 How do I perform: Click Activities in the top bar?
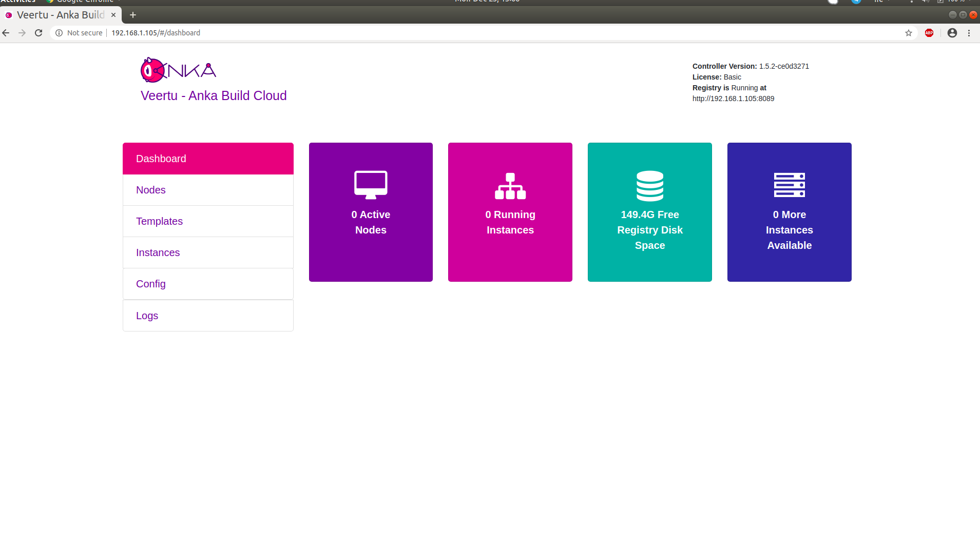click(x=19, y=2)
